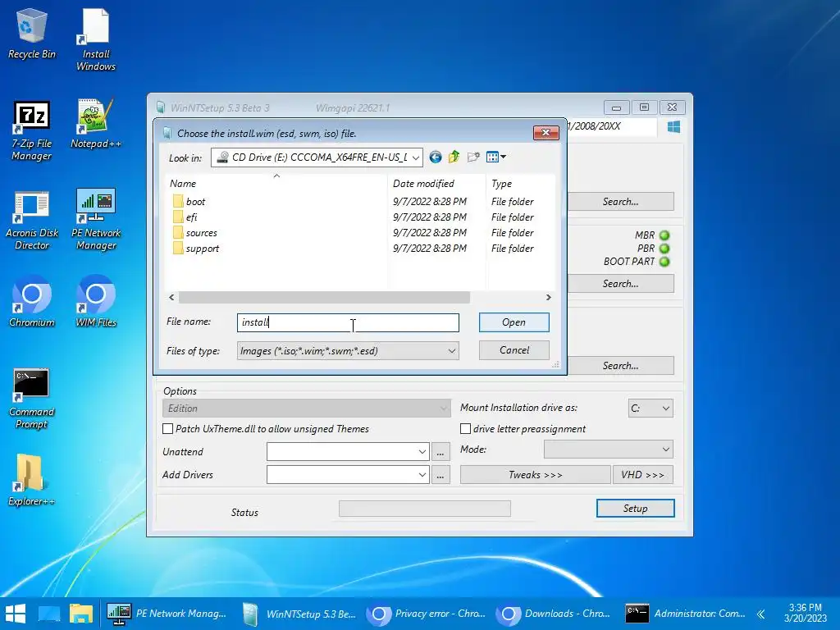
Task: Open File Explorer from the taskbar
Action: pos(81,614)
